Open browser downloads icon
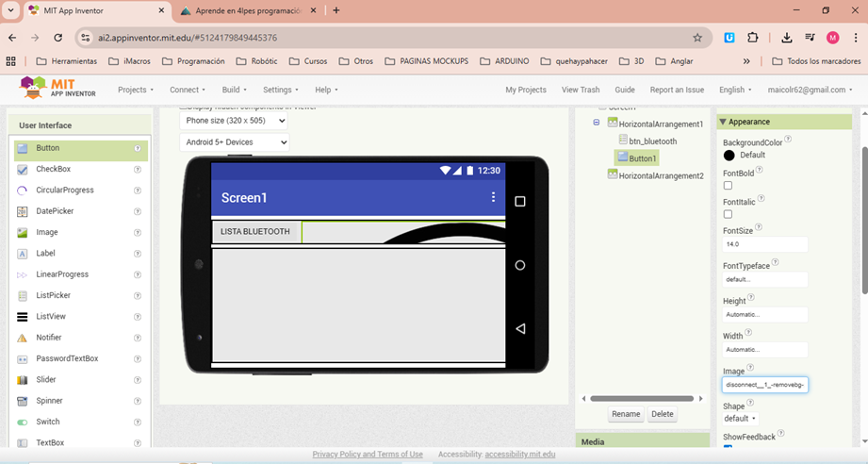The width and height of the screenshot is (868, 464). pos(786,38)
